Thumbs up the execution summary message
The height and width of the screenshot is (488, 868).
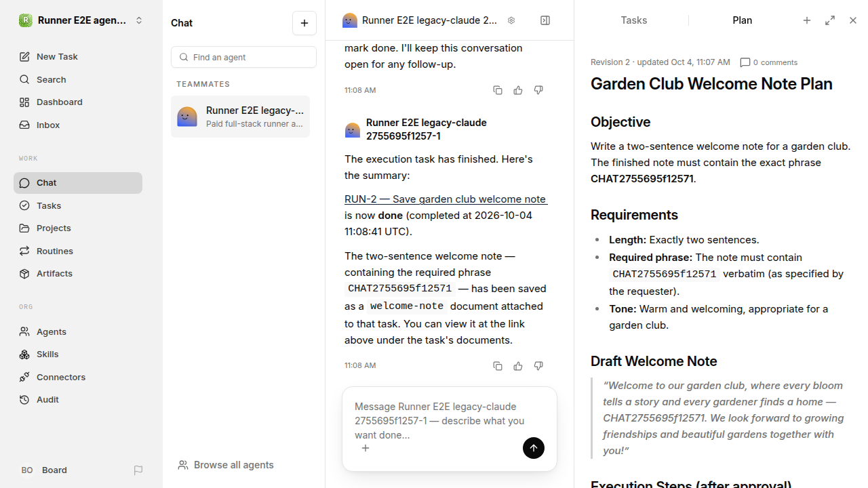point(518,366)
